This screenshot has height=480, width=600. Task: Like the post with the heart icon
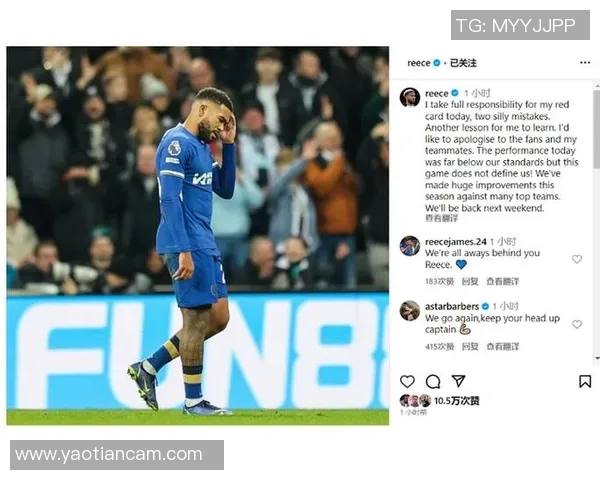point(407,381)
